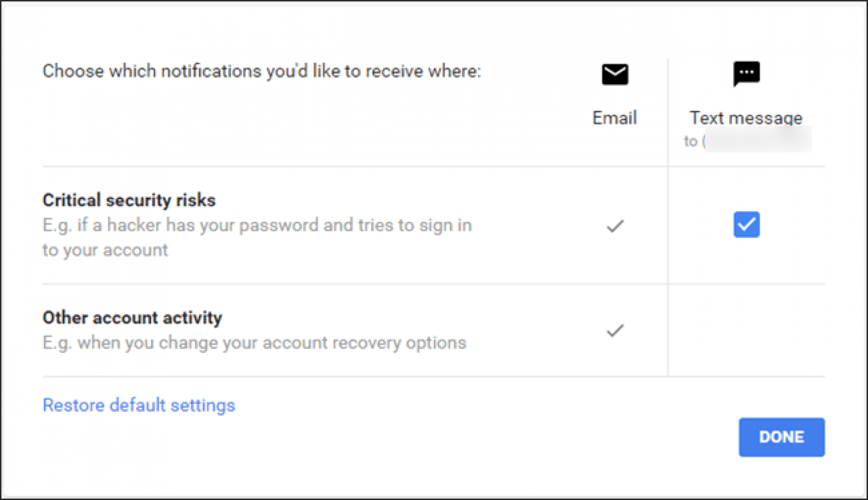Click the email checkmark for Critical security risks
Screen dimensions: 868x500
(615, 226)
